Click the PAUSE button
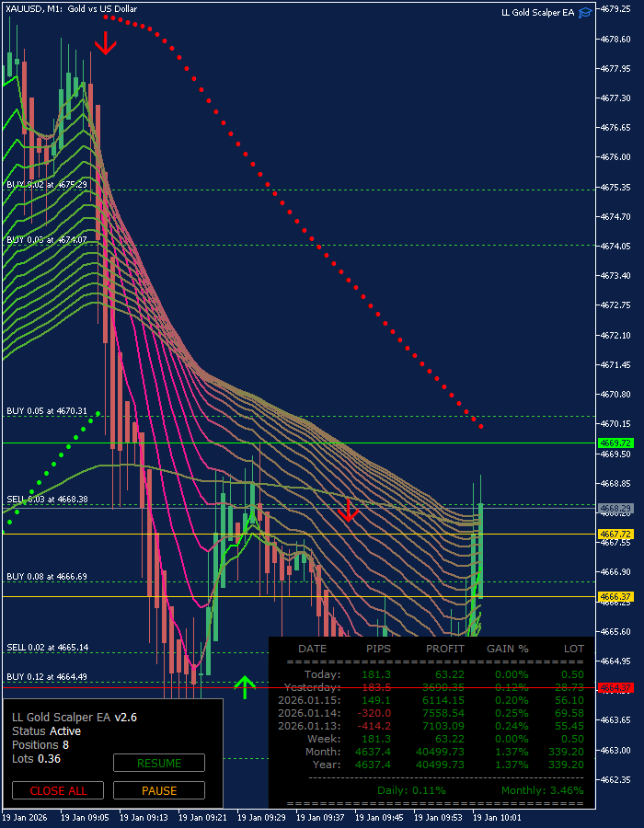 coord(159,790)
